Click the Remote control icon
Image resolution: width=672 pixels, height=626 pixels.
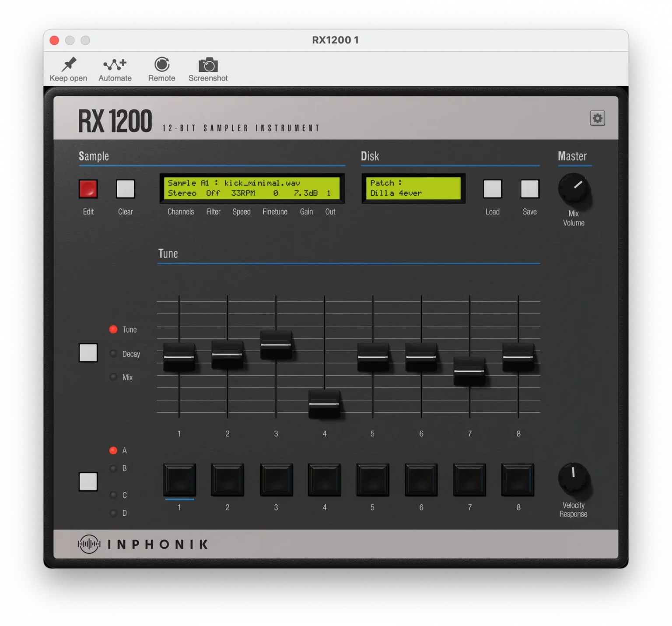pos(161,65)
